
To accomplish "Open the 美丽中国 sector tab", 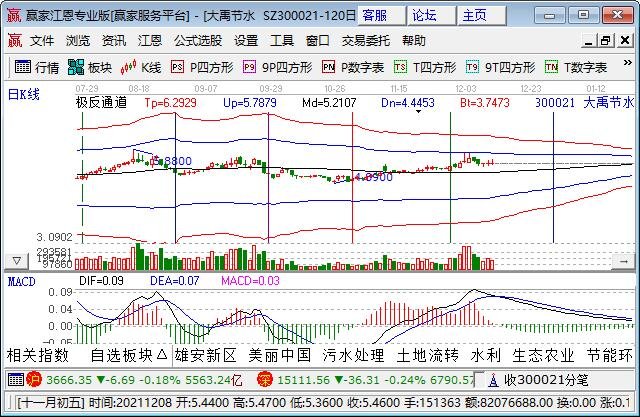I will [x=280, y=355].
